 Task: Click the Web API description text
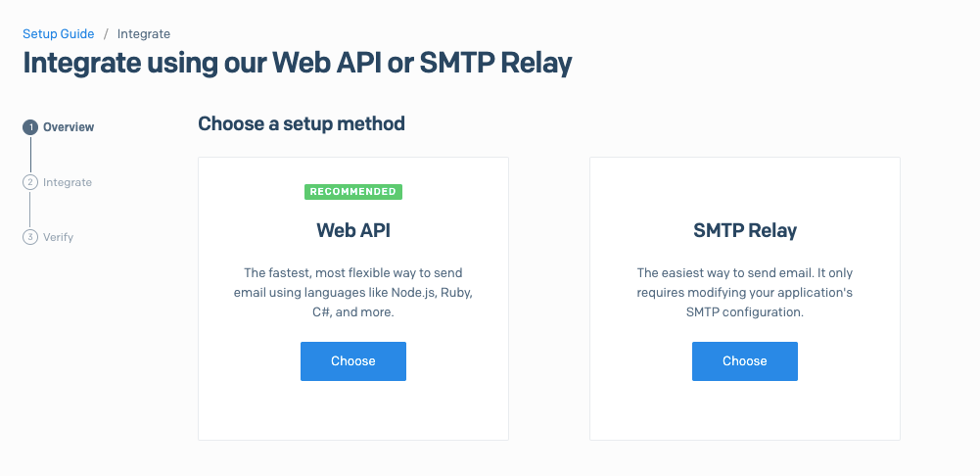(x=353, y=292)
